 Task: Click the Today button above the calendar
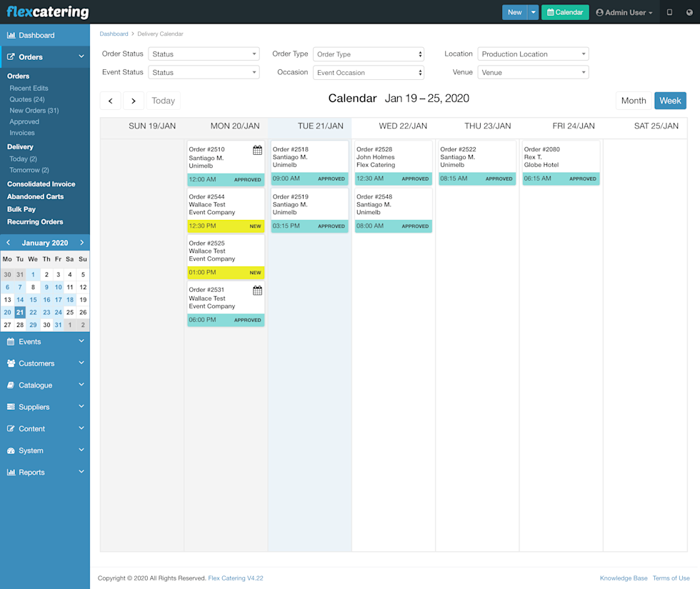[163, 101]
